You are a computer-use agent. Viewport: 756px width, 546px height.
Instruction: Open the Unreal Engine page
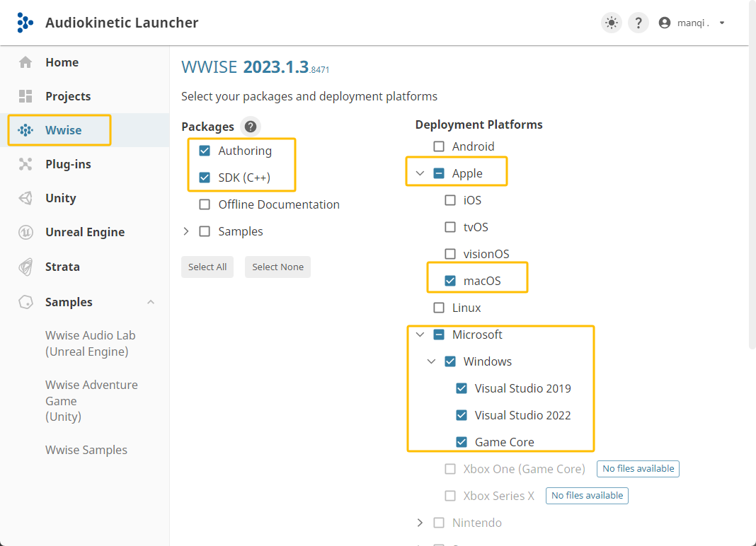[x=85, y=232]
